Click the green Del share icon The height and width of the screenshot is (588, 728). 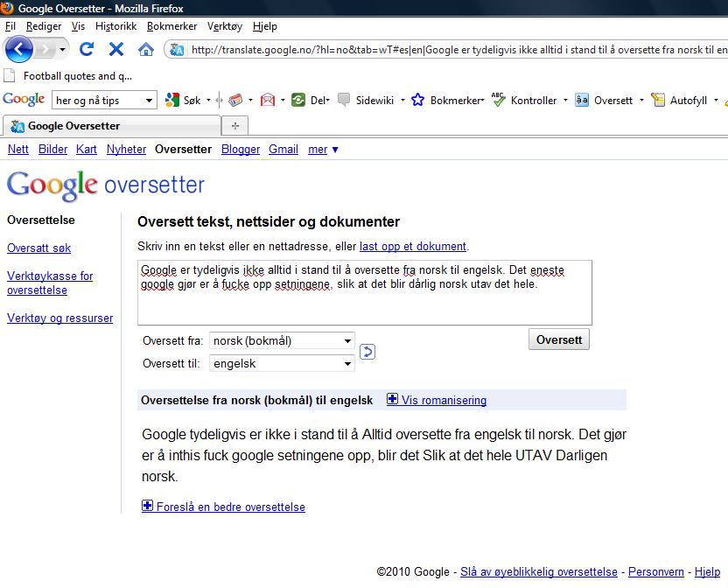pyautogui.click(x=298, y=100)
